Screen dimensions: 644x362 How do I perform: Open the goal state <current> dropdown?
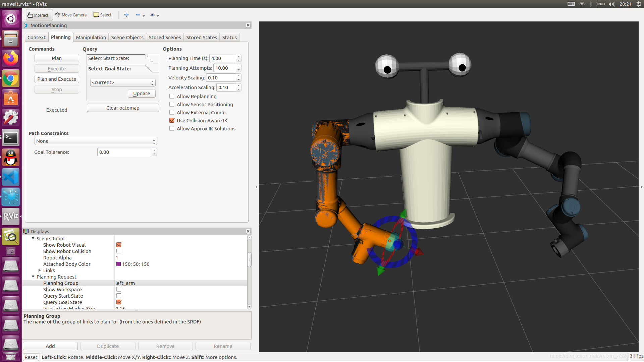coord(122,82)
